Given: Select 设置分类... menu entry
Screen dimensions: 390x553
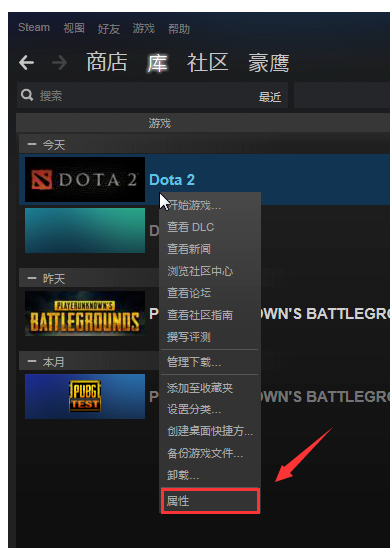Looking at the screenshot, I should pos(210,409).
